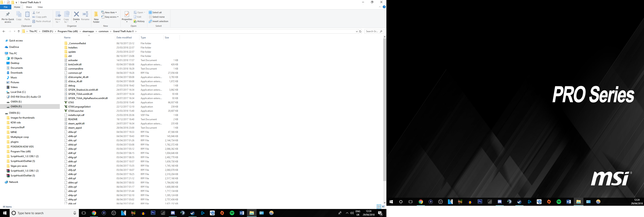
Task: Click Pin to Quick access in ribbon
Action: [x=8, y=17]
